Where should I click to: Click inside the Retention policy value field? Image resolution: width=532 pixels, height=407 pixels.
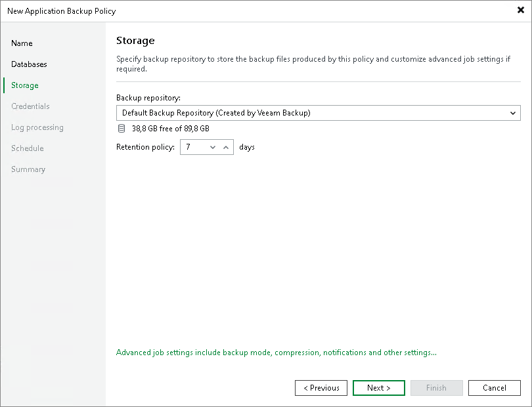(194, 147)
